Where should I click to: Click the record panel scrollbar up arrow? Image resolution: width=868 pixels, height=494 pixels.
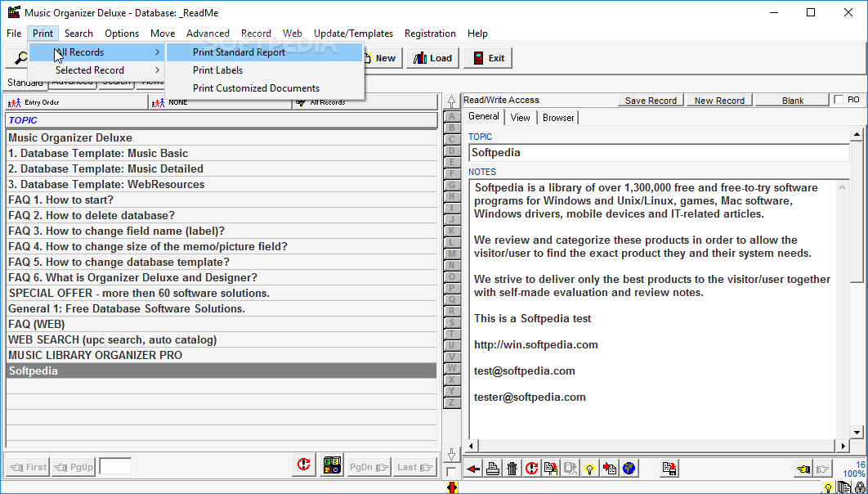click(x=857, y=134)
